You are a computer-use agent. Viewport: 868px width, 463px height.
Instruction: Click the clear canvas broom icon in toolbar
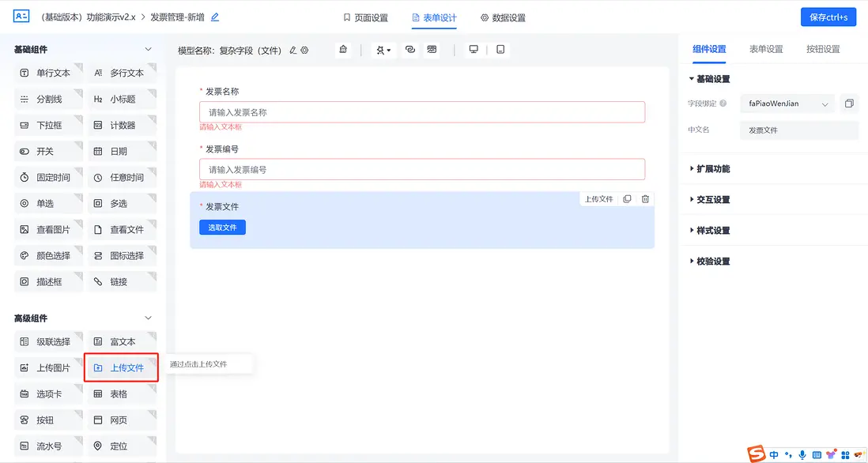click(x=343, y=48)
